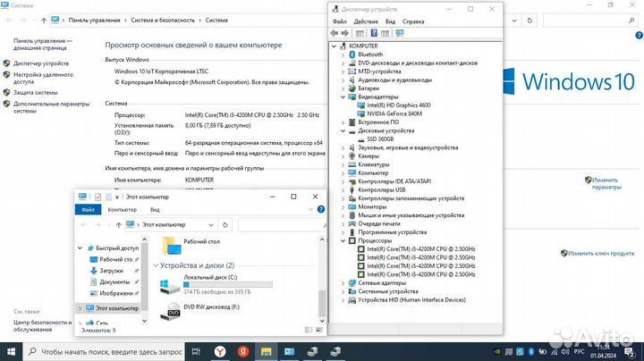Select the Контроллеры USB category

[382, 190]
